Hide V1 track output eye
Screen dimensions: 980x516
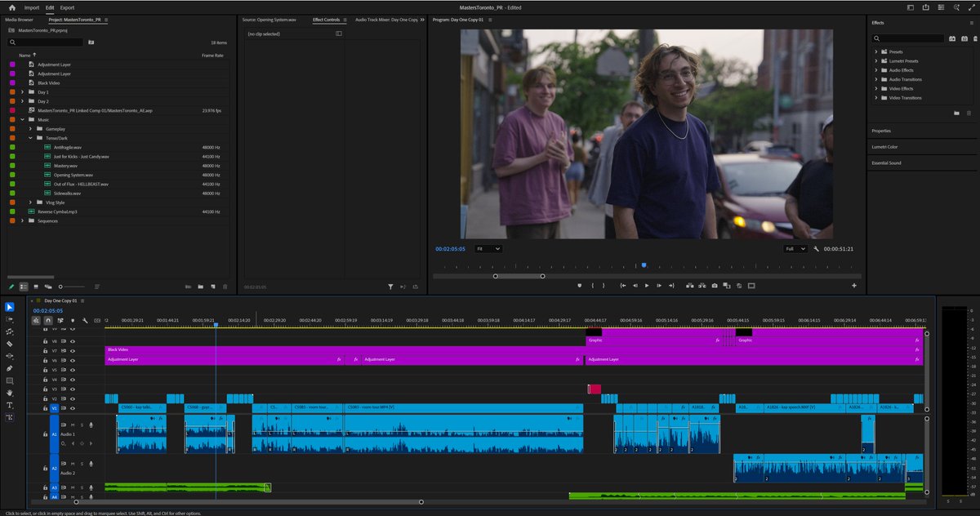pyautogui.click(x=72, y=407)
